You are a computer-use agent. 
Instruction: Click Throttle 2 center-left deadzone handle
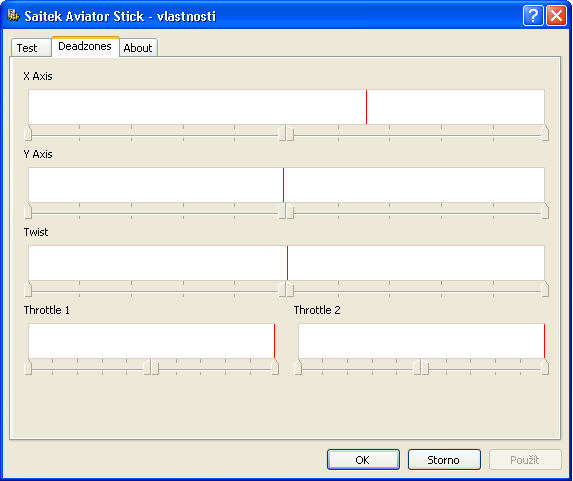(417, 367)
